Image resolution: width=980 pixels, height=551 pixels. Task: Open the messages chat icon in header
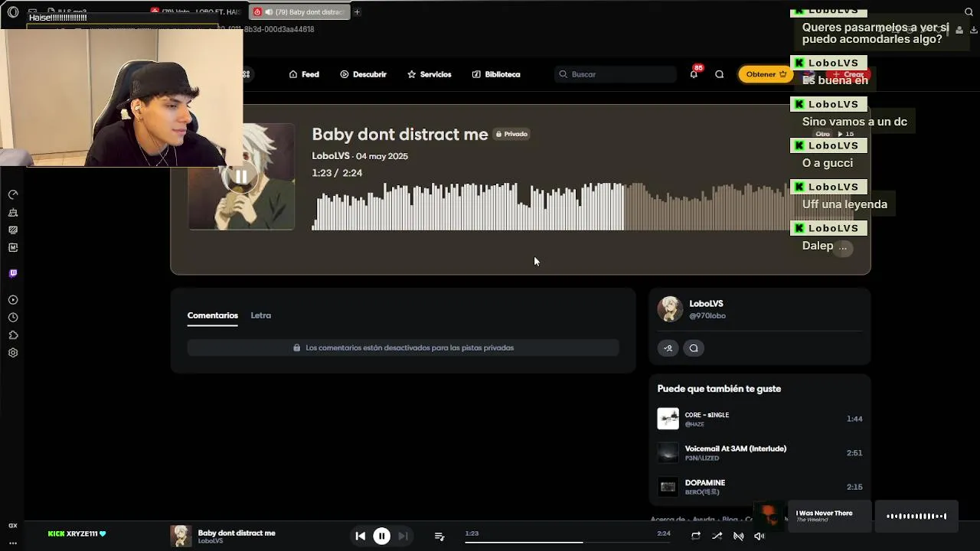pyautogui.click(x=720, y=74)
